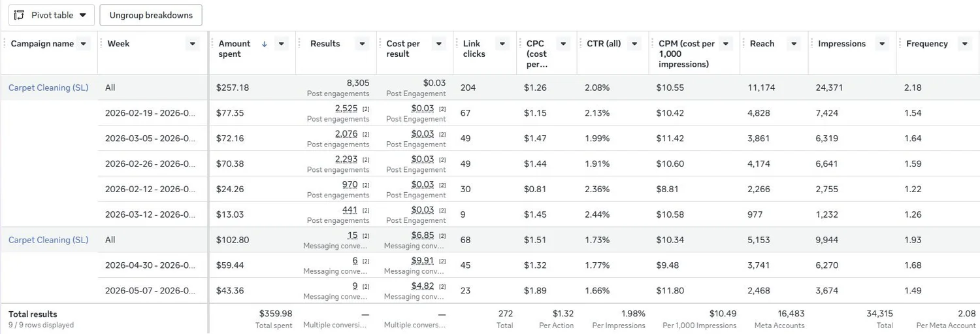
Task: Click the 2,076 results value
Action: pos(346,134)
